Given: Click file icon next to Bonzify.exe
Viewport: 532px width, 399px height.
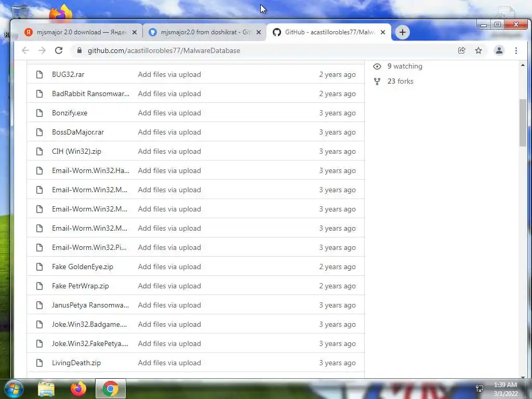Looking at the screenshot, I should coord(39,113).
